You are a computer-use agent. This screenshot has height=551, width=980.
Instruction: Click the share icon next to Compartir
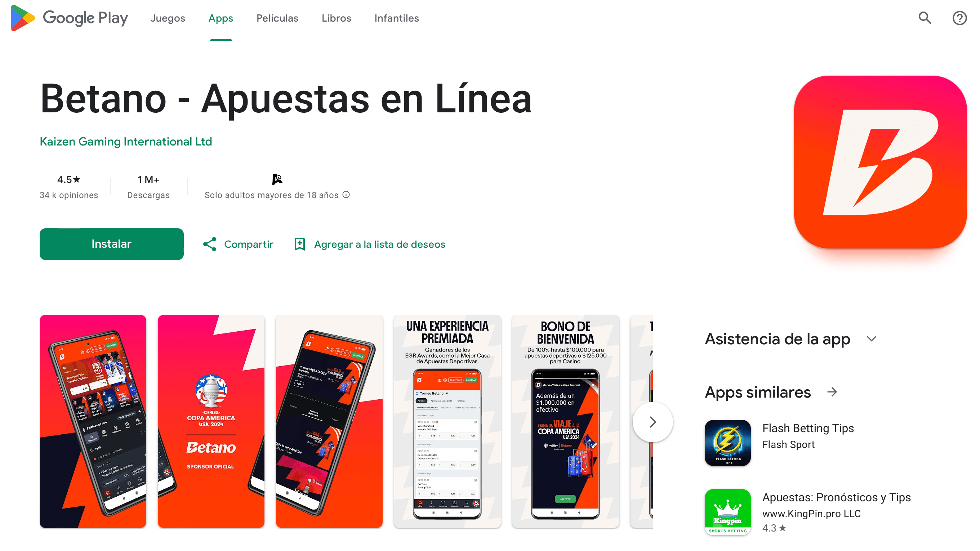pyautogui.click(x=210, y=244)
